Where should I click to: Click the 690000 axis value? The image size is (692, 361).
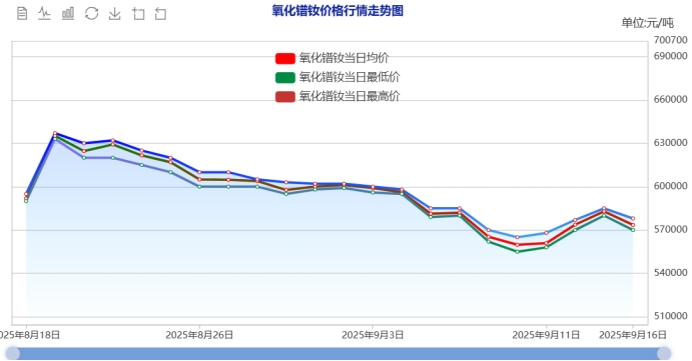click(x=670, y=56)
